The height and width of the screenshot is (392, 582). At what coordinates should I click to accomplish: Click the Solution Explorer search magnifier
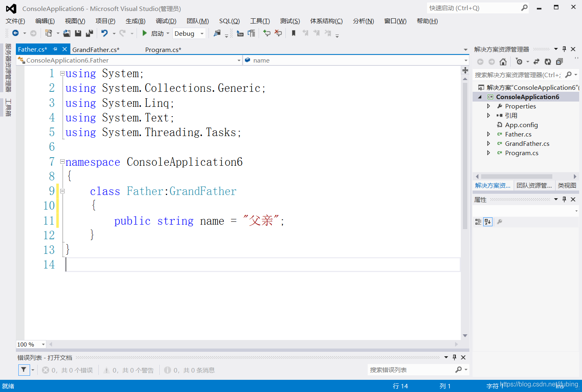click(569, 75)
